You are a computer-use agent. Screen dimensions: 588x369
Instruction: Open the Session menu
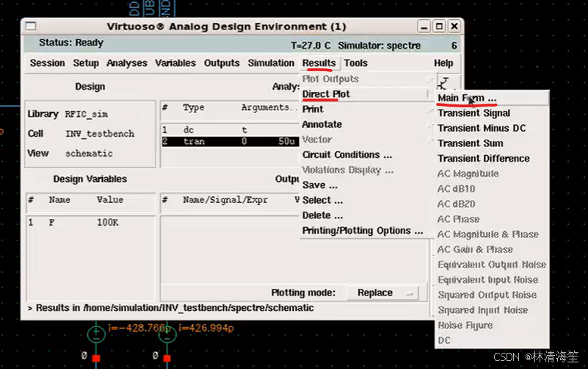pyautogui.click(x=47, y=63)
